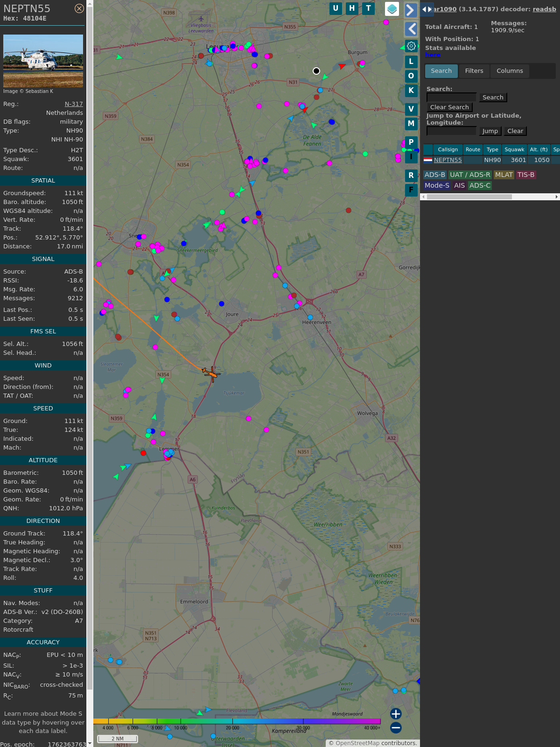
Task: Expand sidebar with right chevron arrow
Action: [x=411, y=10]
